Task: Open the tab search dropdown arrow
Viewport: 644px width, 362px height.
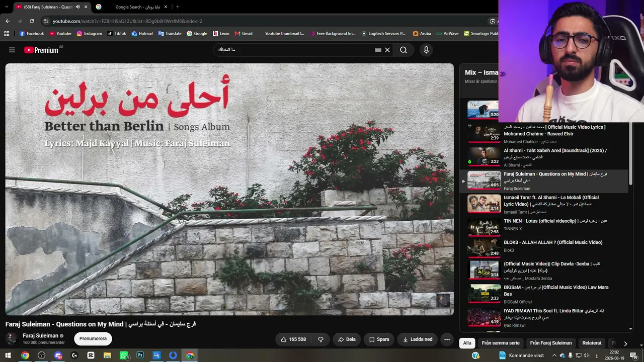Action: click(6, 7)
